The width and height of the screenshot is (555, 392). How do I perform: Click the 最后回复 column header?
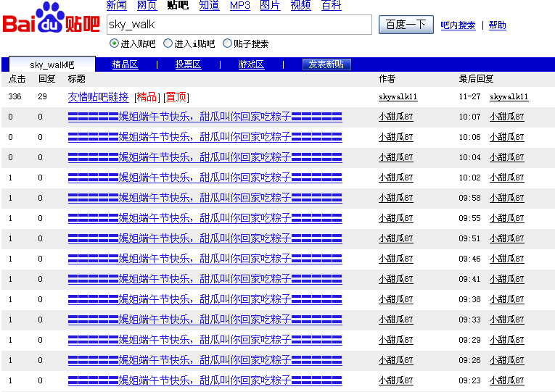(x=476, y=79)
